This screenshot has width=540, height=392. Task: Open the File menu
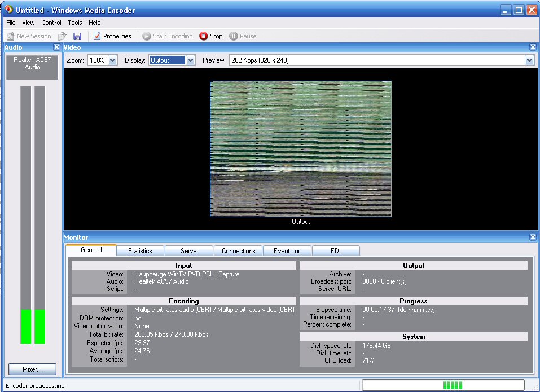[11, 23]
